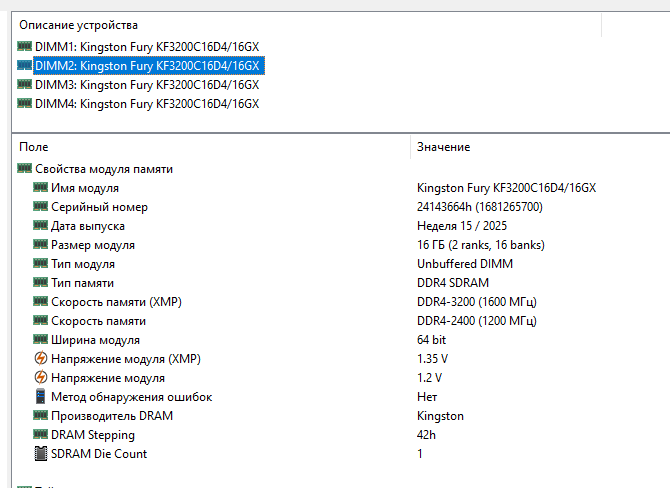Image resolution: width=670 pixels, height=488 pixels.
Task: Click the 'Поле' column header
Action: click(x=34, y=147)
